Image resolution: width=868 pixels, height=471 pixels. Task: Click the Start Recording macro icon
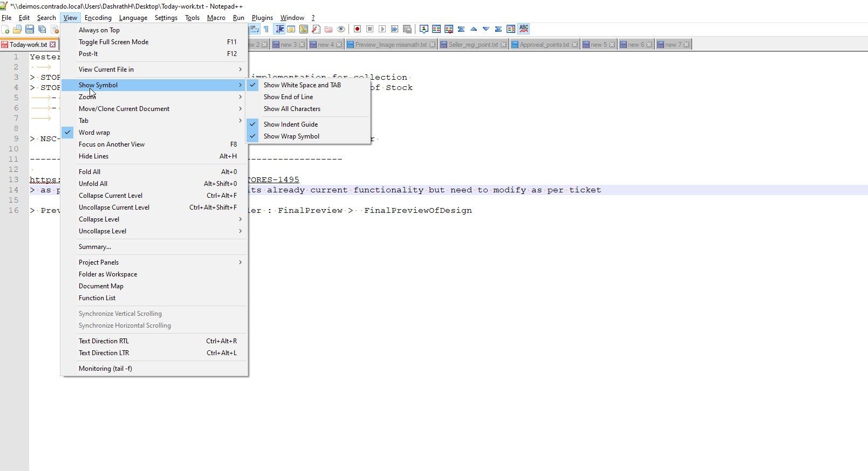pos(357,29)
